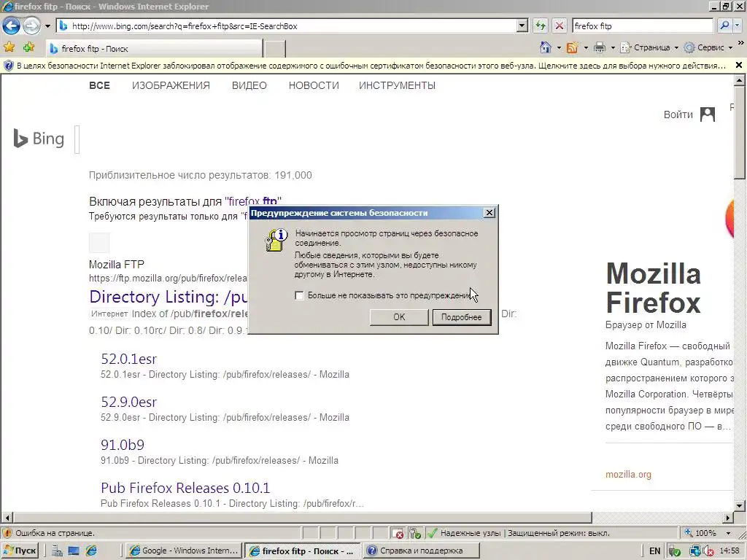Click the add-ons status icon with the green plus
Viewport: 747px width, 560px height.
[x=415, y=533]
